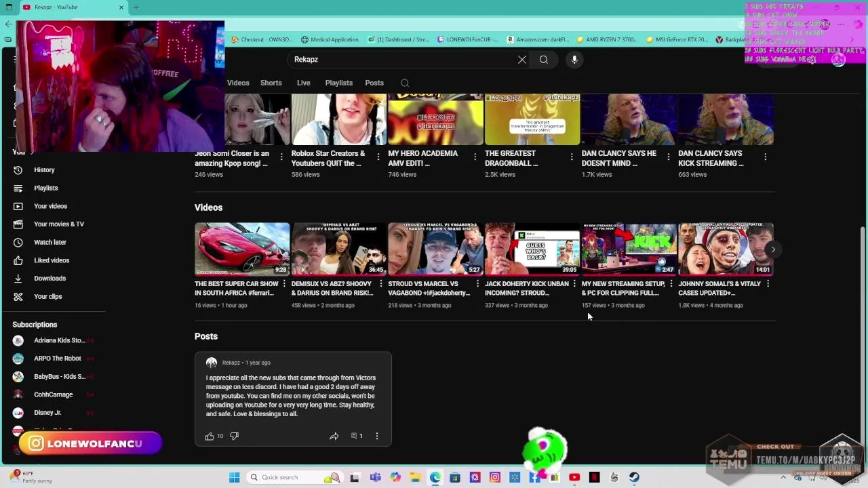
Task: Open the Medical Application bookmark
Action: pyautogui.click(x=330, y=39)
